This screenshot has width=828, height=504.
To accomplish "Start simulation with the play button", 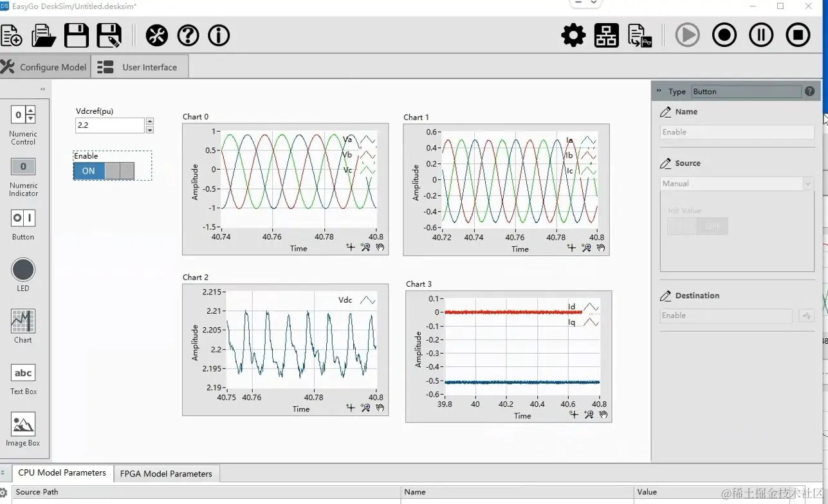I will pyautogui.click(x=687, y=35).
